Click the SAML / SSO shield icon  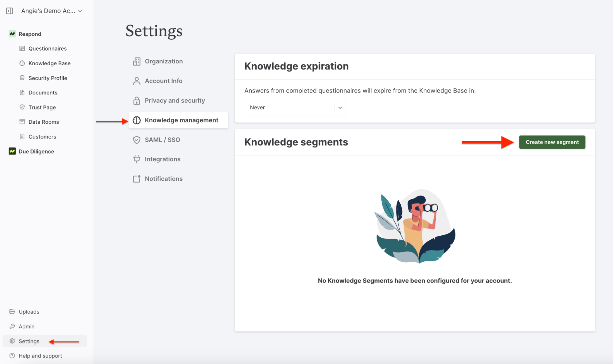137,140
